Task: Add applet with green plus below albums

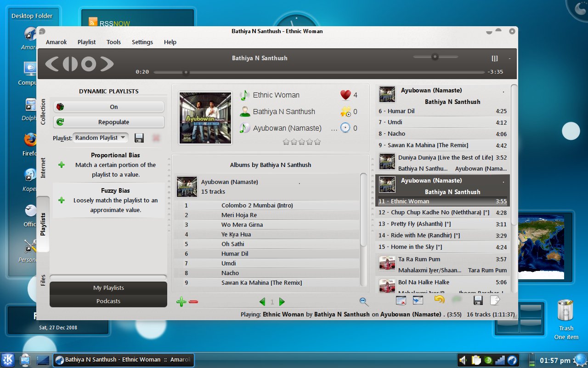Action: (181, 302)
